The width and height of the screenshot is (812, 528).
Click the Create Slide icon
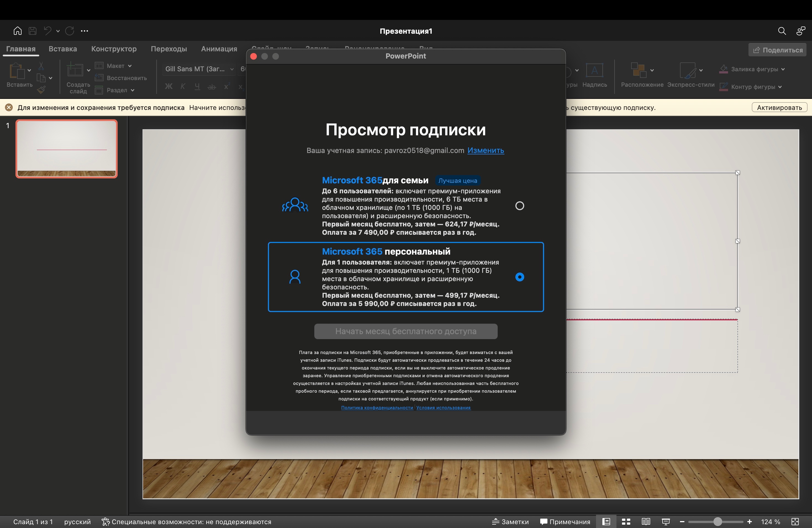click(x=75, y=70)
